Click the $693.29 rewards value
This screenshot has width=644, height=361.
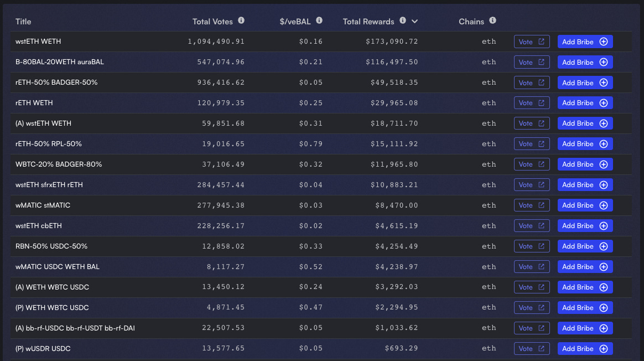coord(401,349)
